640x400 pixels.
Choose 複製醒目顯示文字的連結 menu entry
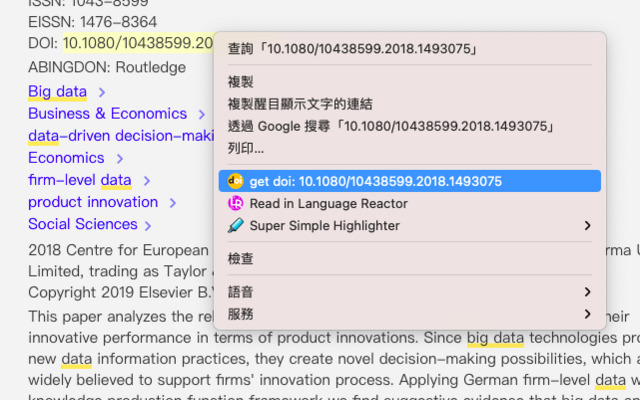coord(300,104)
